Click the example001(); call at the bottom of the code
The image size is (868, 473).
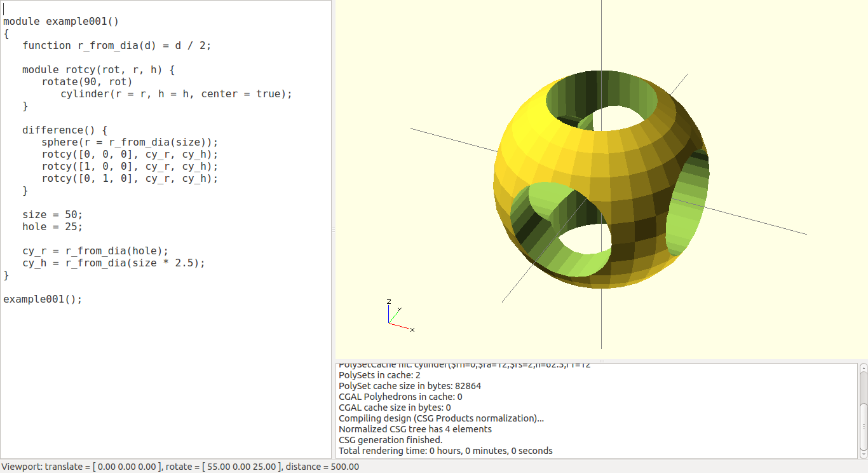click(x=41, y=299)
